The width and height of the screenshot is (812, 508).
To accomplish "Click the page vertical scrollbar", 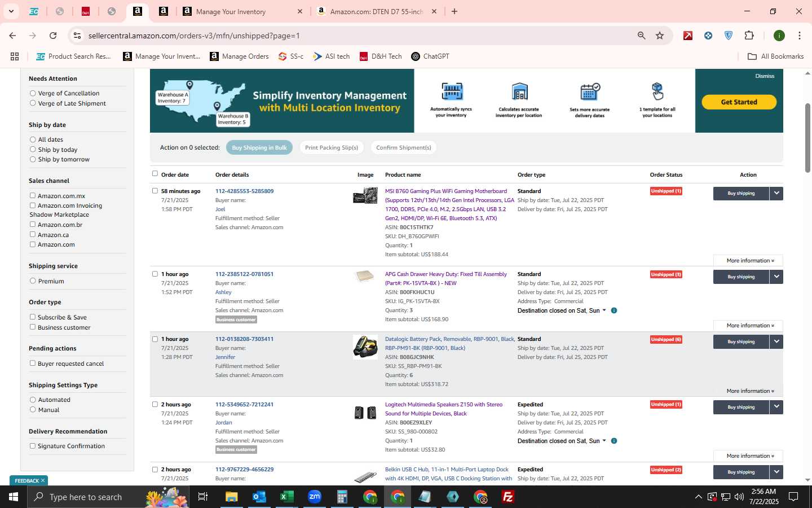I will point(807,138).
